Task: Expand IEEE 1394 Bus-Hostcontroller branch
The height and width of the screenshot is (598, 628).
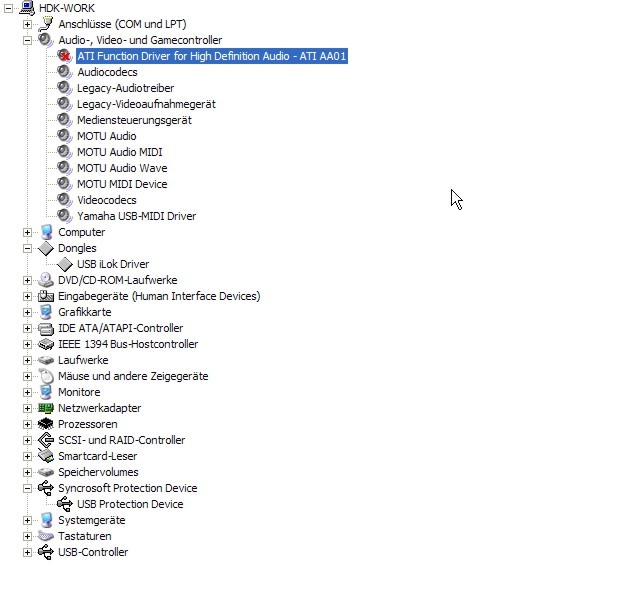Action: point(27,344)
